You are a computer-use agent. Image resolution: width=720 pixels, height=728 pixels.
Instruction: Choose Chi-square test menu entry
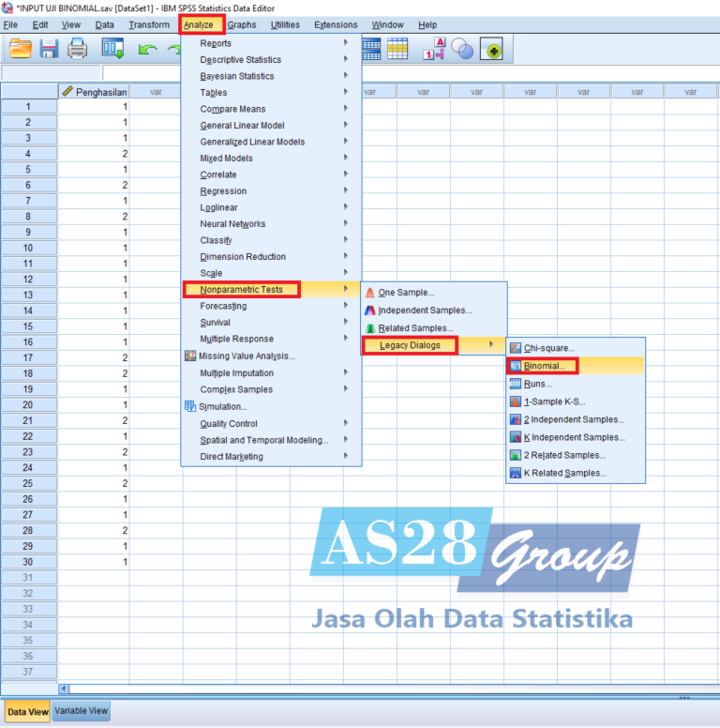[x=549, y=348]
